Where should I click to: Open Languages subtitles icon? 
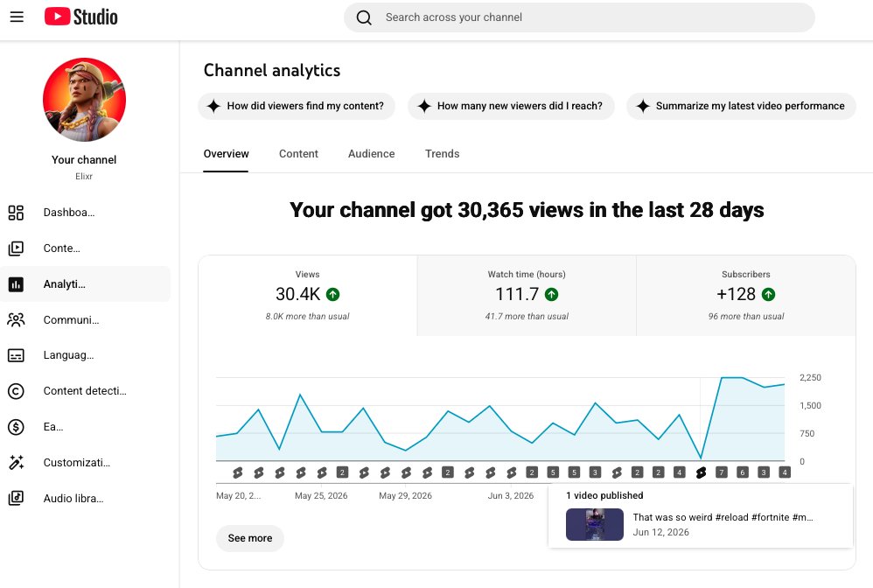[16, 355]
